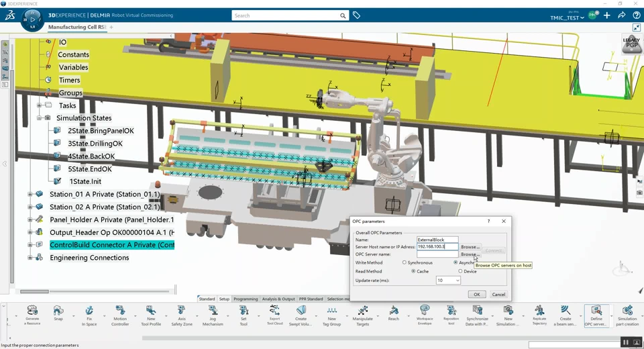The width and height of the screenshot is (644, 349).
Task: Browse for OPC Server name
Action: point(470,254)
